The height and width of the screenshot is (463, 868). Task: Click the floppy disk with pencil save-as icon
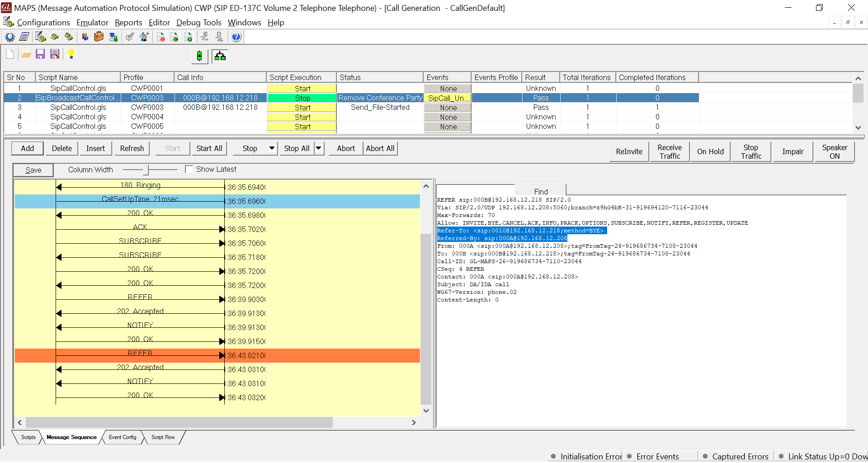pos(55,54)
